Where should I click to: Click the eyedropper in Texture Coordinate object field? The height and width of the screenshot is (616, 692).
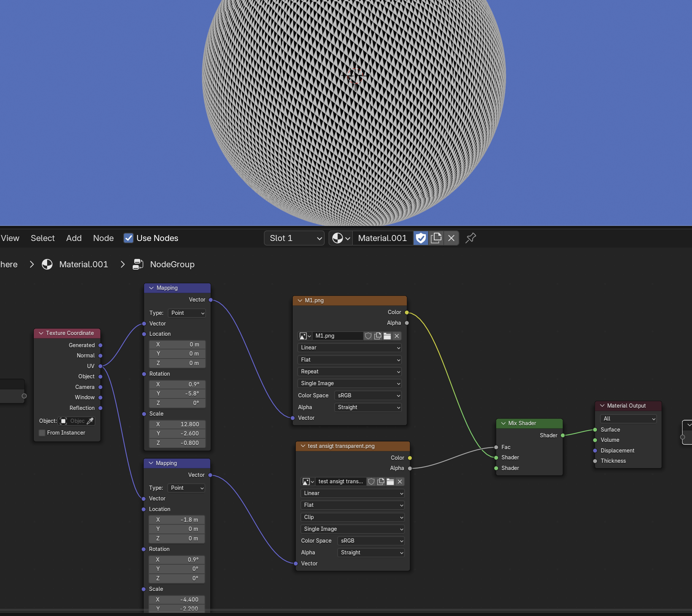[90, 421]
